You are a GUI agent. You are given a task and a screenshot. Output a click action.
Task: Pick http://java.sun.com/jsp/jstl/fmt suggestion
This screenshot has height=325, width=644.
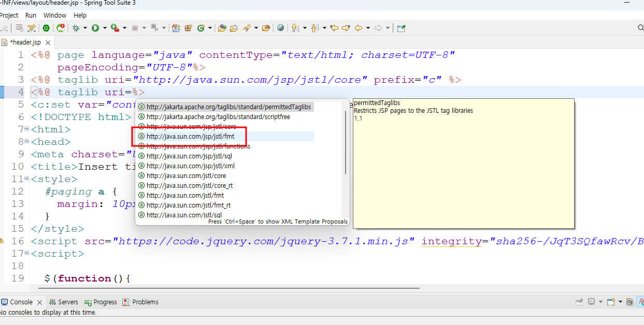[224, 137]
